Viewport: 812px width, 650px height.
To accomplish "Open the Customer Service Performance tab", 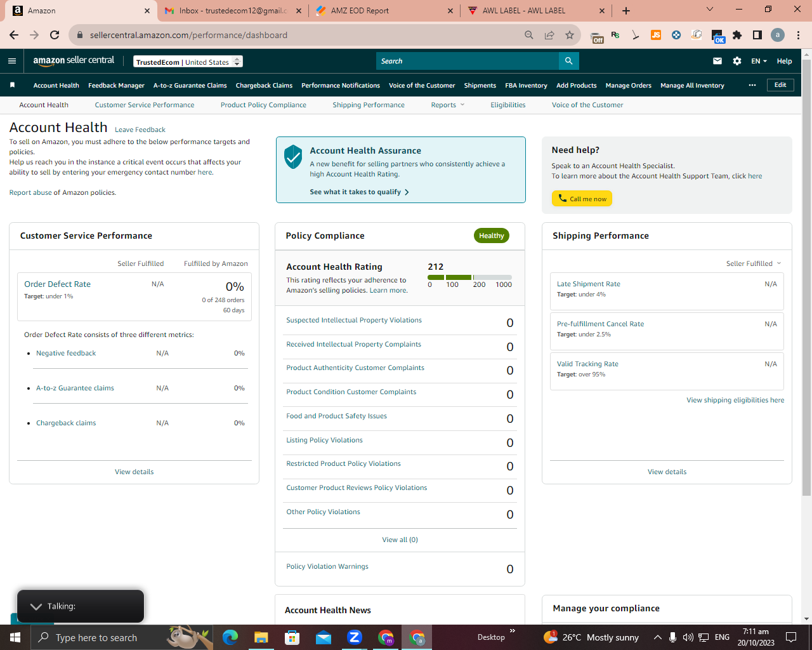I will pos(145,105).
